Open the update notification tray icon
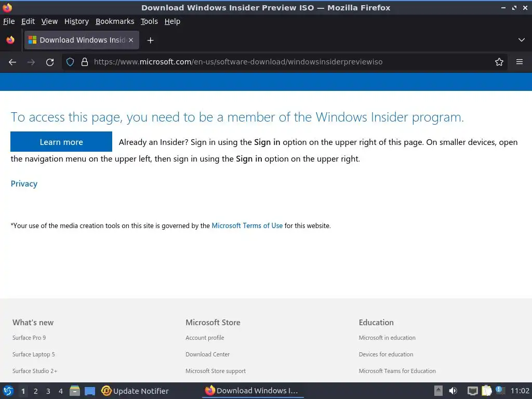The height and width of the screenshot is (399, 532). pos(499,390)
